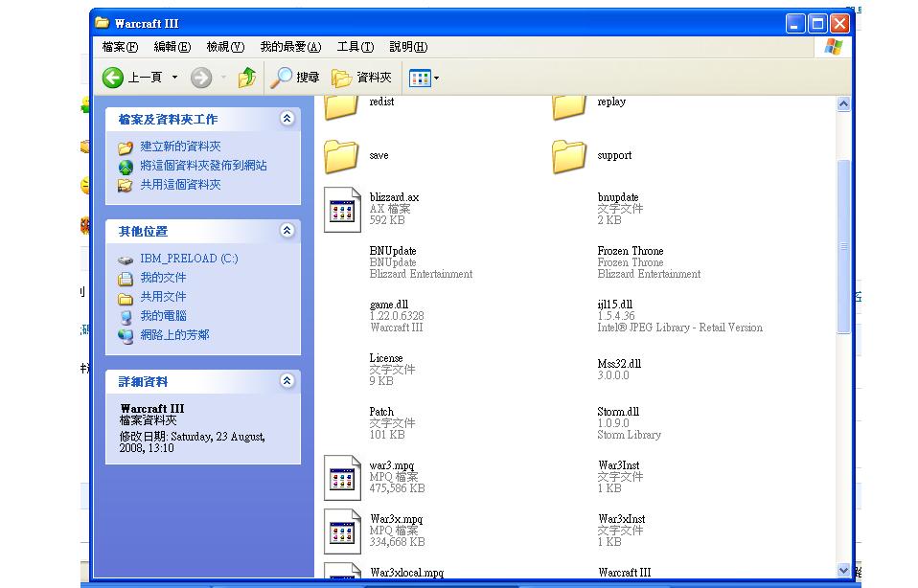Click the shared folder icon beside 共用這個資料夾
This screenshot has width=918, height=588.
pos(126,186)
